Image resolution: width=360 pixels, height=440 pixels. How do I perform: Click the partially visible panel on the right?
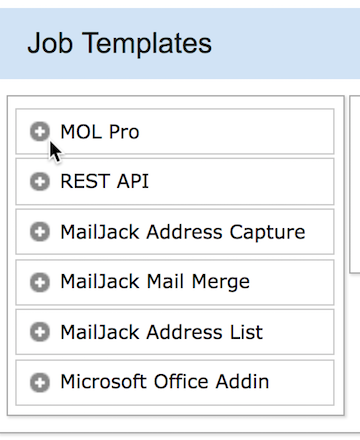pos(355,184)
